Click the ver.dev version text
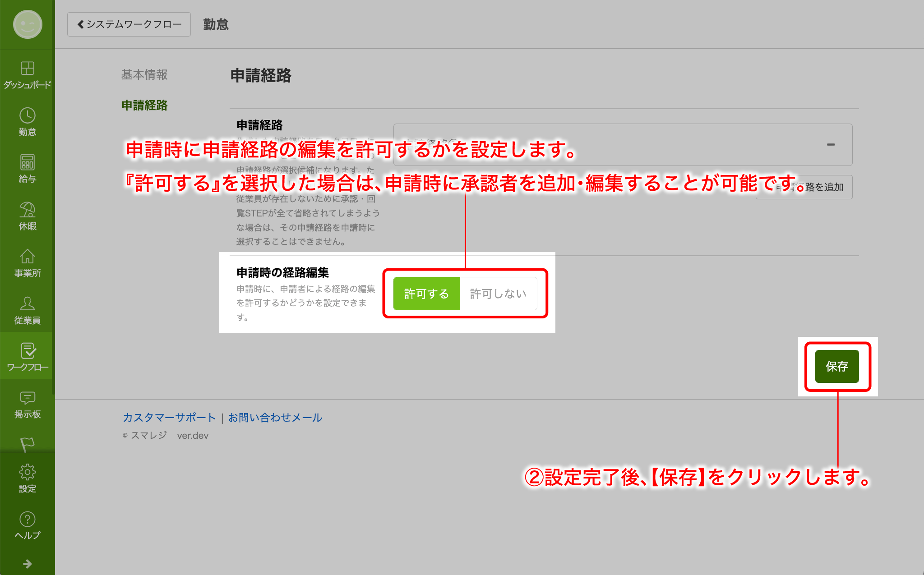This screenshot has width=924, height=575. tap(193, 436)
